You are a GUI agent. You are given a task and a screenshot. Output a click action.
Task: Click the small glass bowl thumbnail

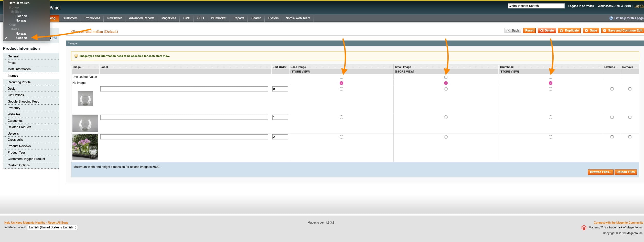click(85, 99)
